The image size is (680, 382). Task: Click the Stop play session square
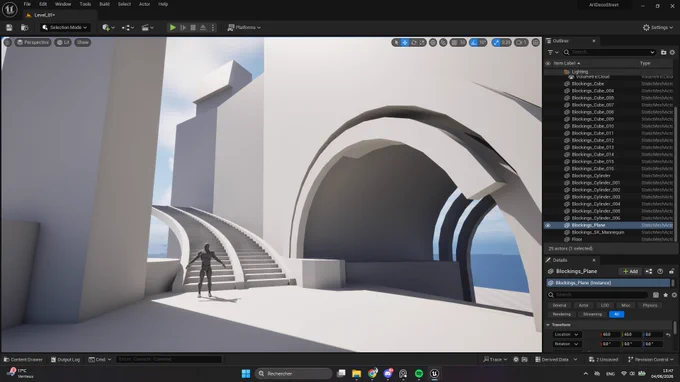coord(193,27)
